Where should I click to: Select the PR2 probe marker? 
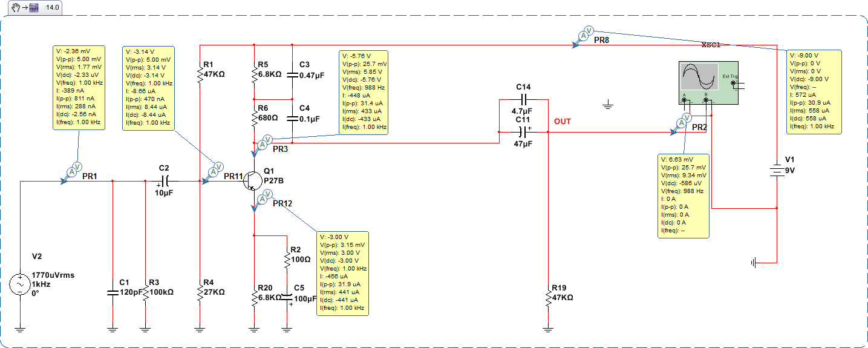pos(680,124)
